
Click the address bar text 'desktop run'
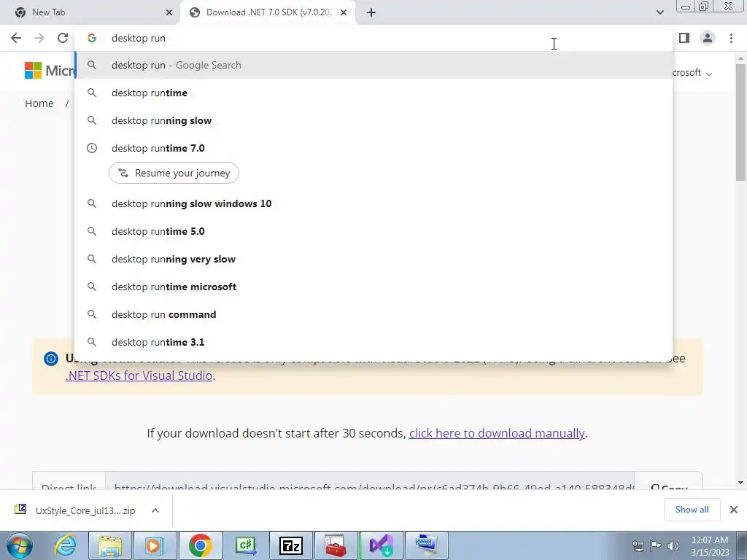[x=138, y=38]
